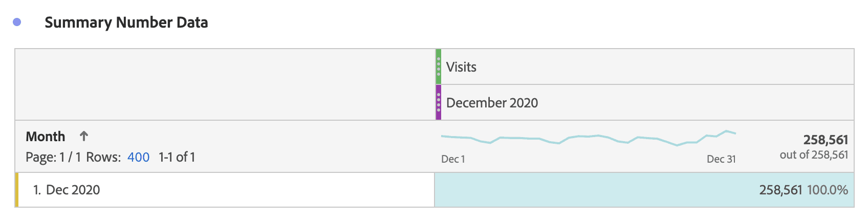Select the Dec 2020 row item
868x222 pixels.
pos(73,190)
